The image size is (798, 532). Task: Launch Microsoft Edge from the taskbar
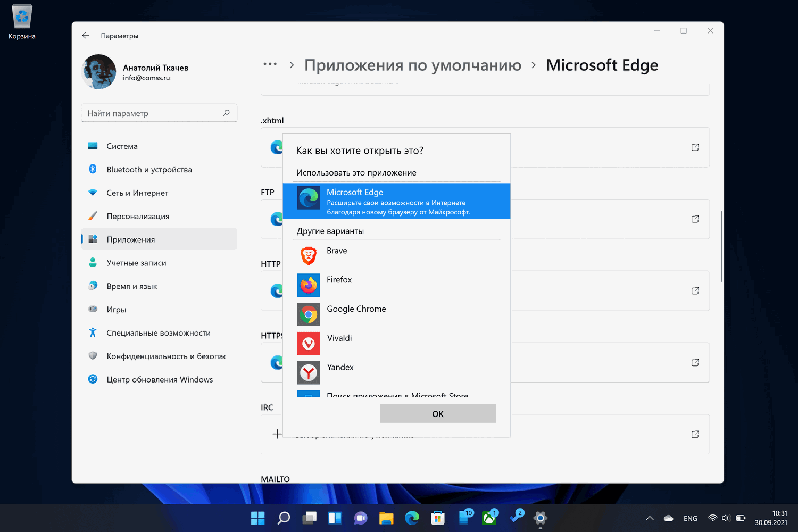[x=412, y=518]
